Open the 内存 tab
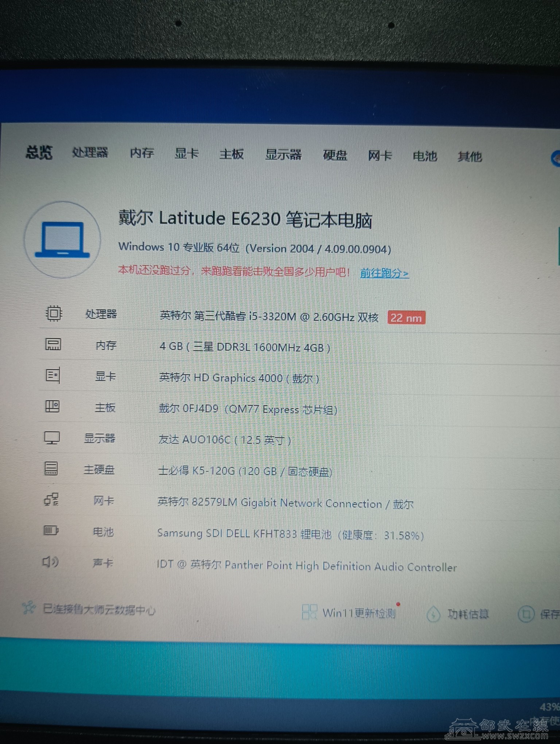Screen dimensions: 560x744 tap(142, 153)
